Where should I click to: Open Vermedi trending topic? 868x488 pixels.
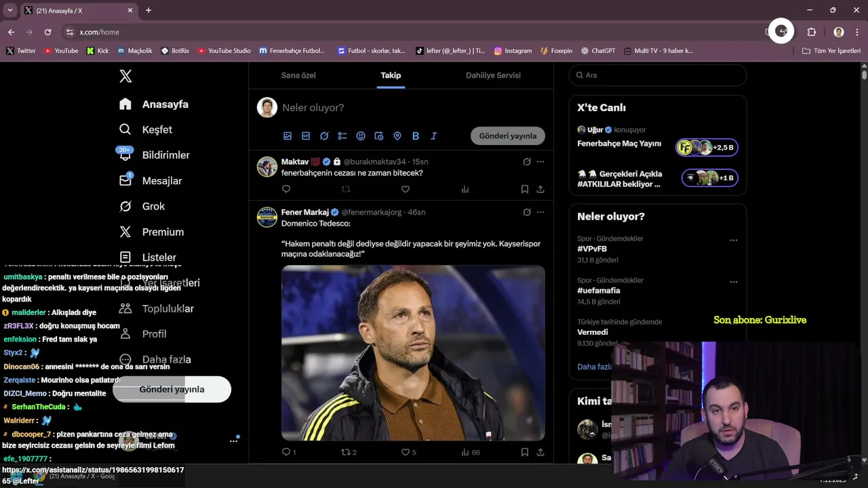593,332
